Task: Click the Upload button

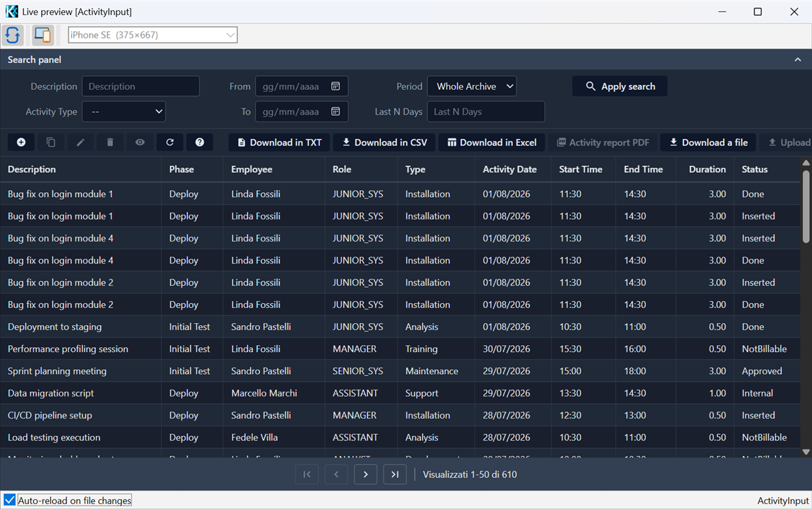Action: coord(786,143)
